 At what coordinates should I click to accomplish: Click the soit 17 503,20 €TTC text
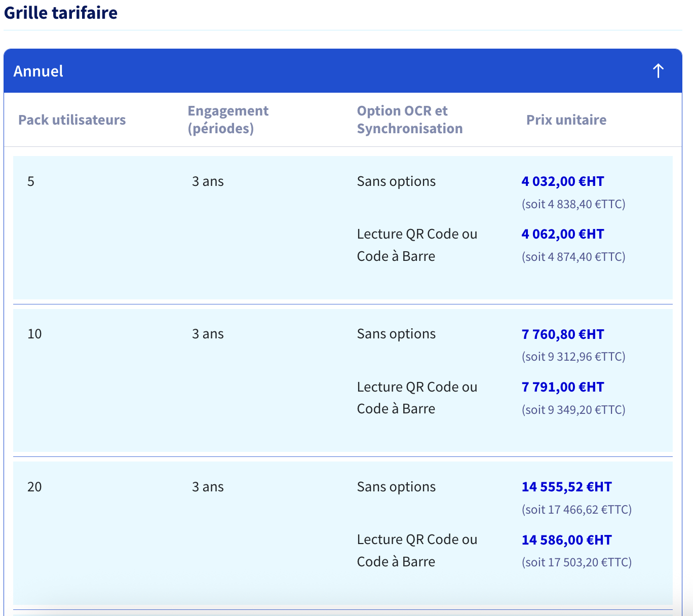[x=576, y=562]
